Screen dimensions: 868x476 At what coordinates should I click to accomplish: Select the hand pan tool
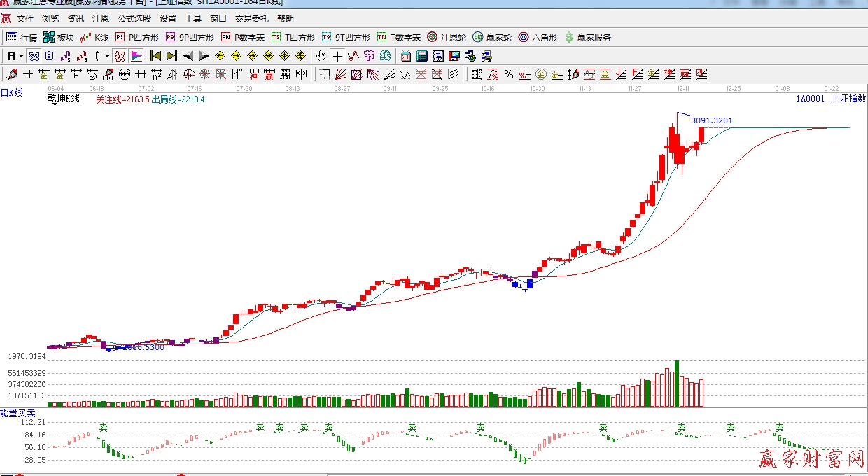(x=321, y=56)
